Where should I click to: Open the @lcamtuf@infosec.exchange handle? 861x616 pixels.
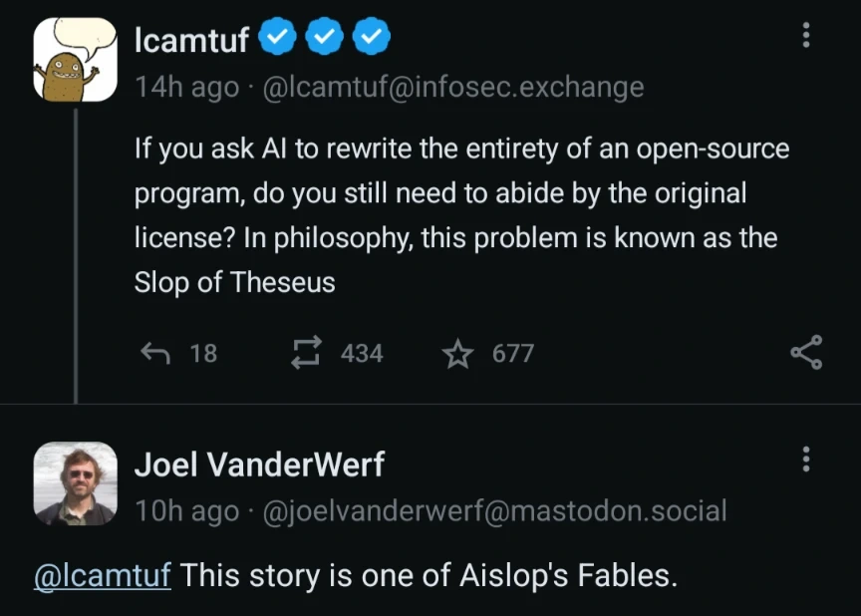pos(452,88)
